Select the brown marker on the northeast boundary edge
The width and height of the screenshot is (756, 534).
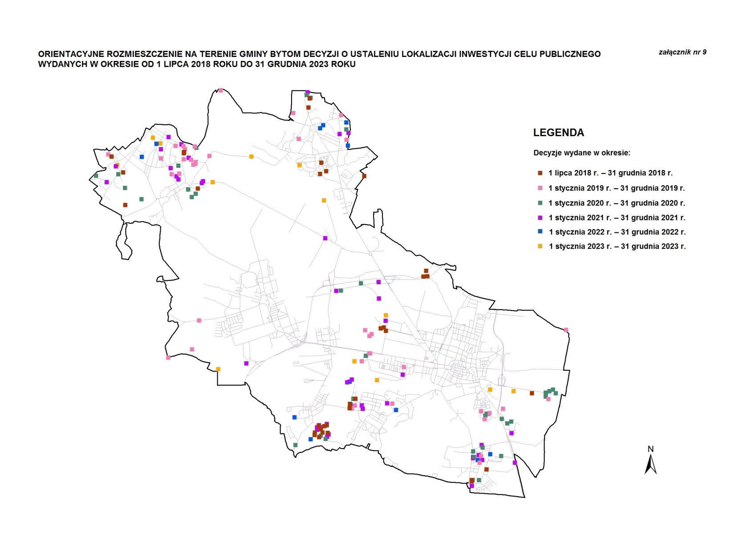pos(364,176)
